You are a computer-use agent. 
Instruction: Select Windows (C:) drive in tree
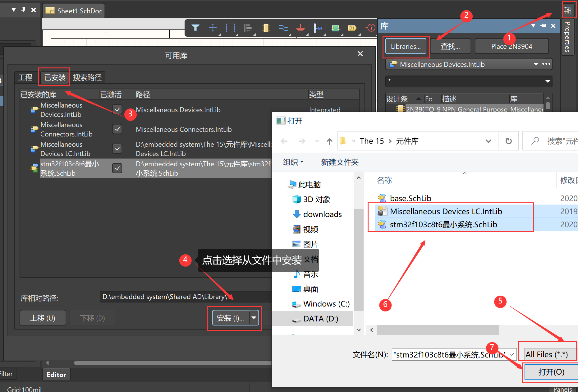tap(321, 304)
